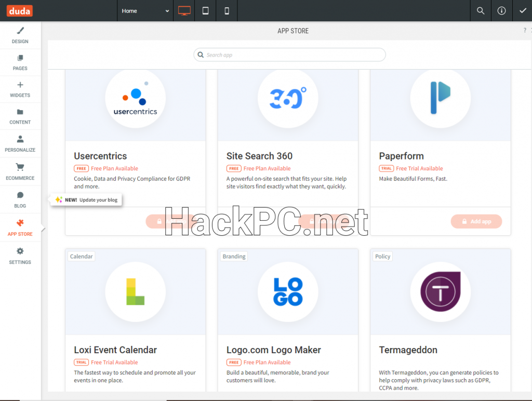Click the checkmark publish icon
This screenshot has height=401, width=532.
coord(523,11)
